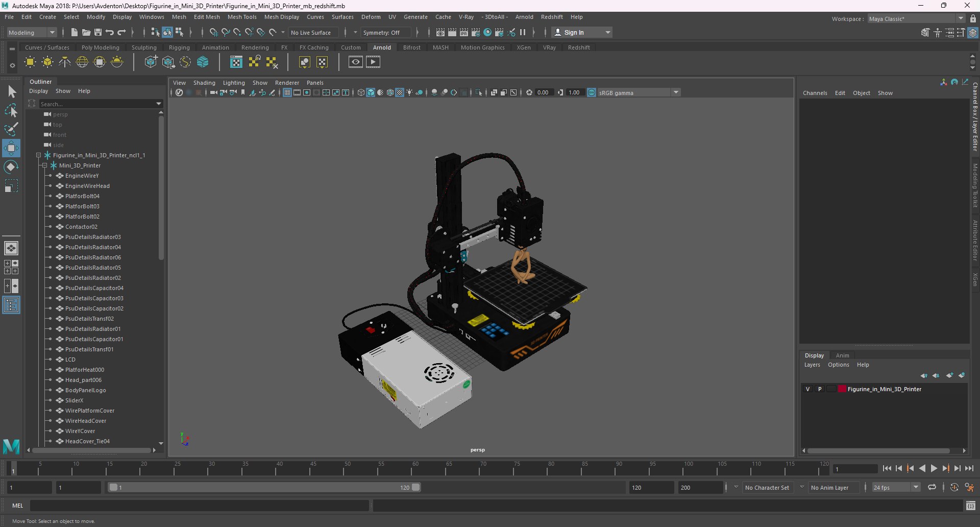Toggle viewport grid display icon
Viewport: 980px width, 527px height.
tap(287, 92)
